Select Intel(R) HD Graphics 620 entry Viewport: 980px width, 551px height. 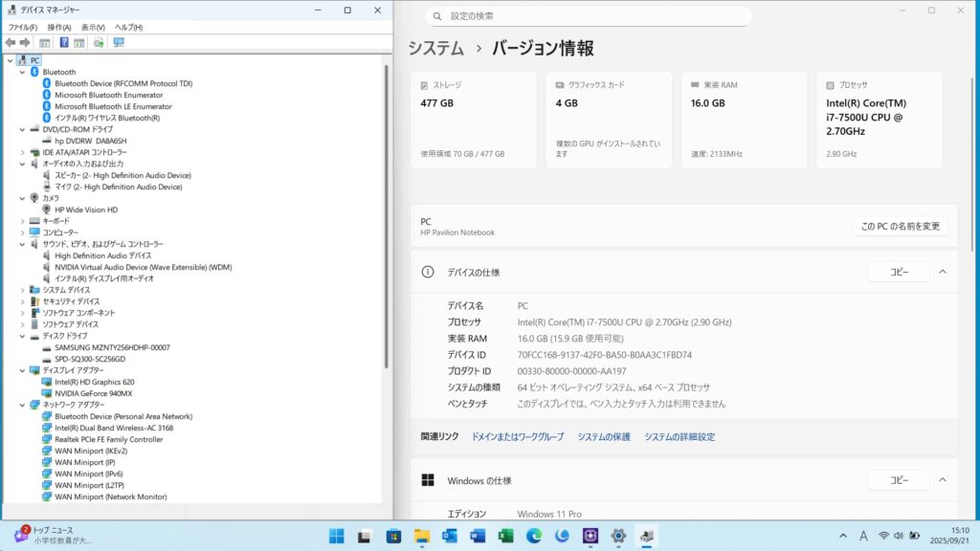[x=94, y=382]
